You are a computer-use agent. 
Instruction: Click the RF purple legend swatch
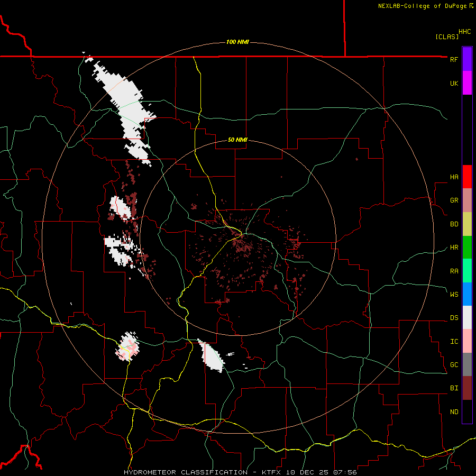467,59
